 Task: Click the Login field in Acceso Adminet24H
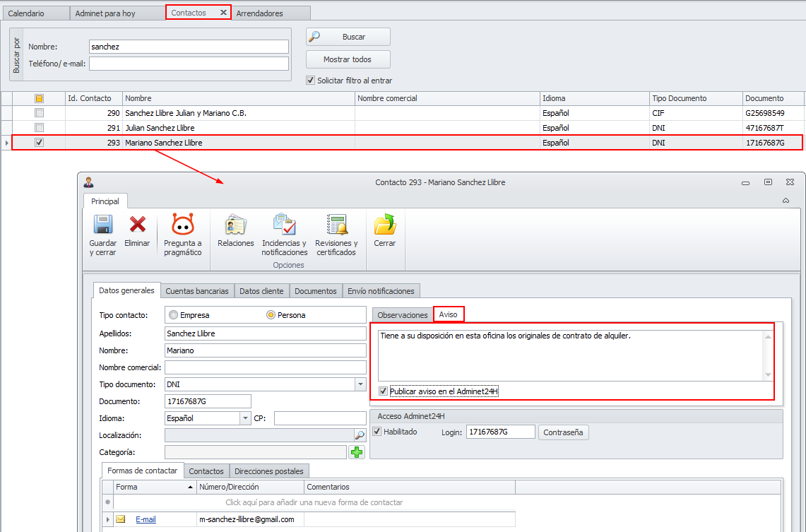500,432
